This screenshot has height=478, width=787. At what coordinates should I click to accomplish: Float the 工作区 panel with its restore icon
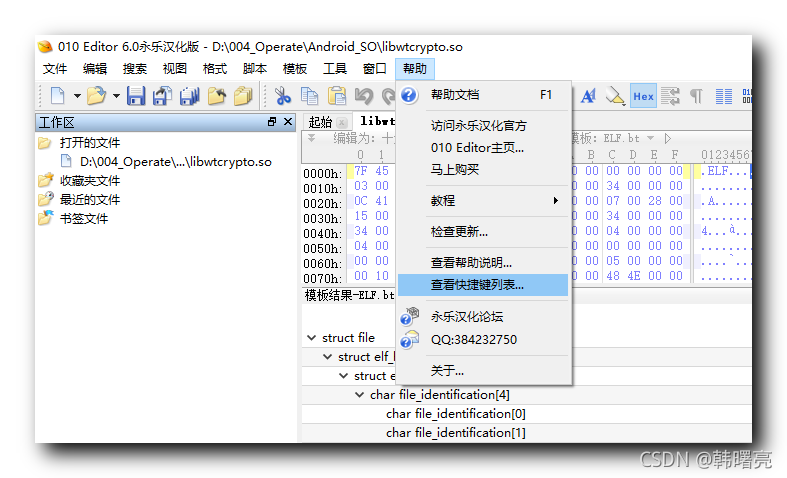[272, 122]
